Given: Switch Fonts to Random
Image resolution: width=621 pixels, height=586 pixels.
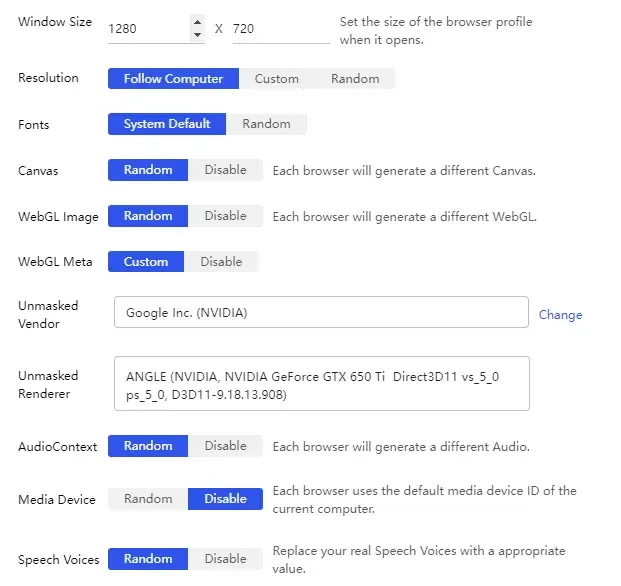Looking at the screenshot, I should click(x=266, y=124).
